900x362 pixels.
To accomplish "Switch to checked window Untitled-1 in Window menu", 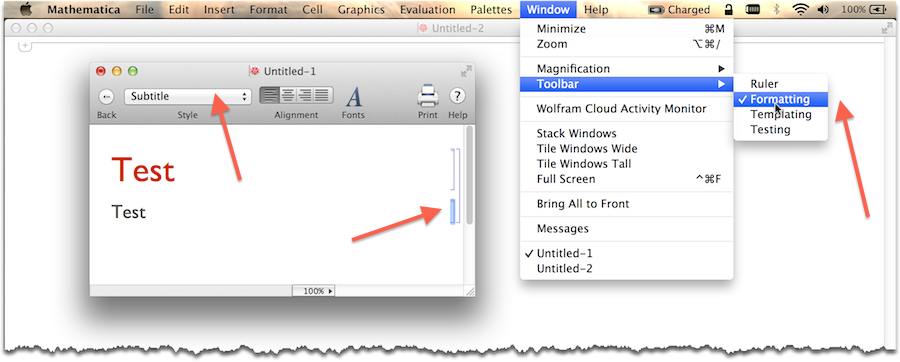I will click(627, 253).
